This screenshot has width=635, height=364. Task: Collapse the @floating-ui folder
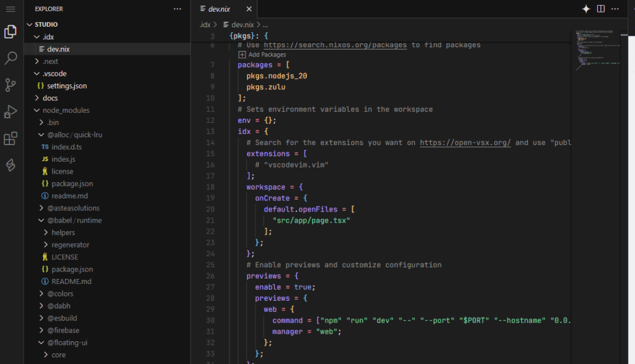[x=42, y=342]
